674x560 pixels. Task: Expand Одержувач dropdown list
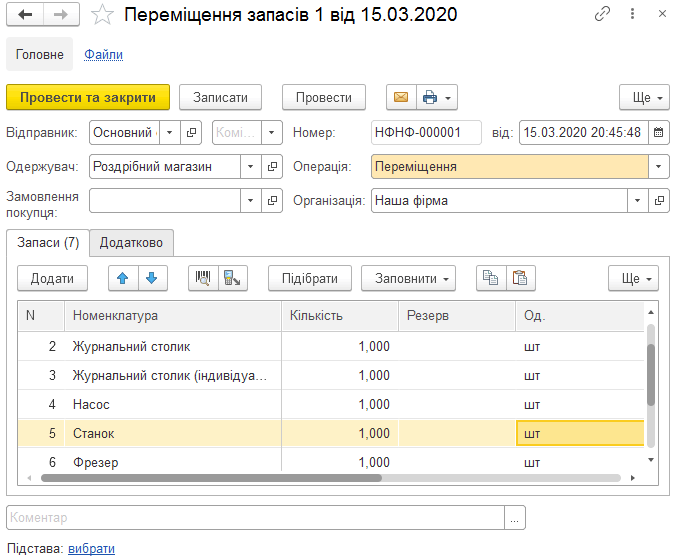(251, 166)
